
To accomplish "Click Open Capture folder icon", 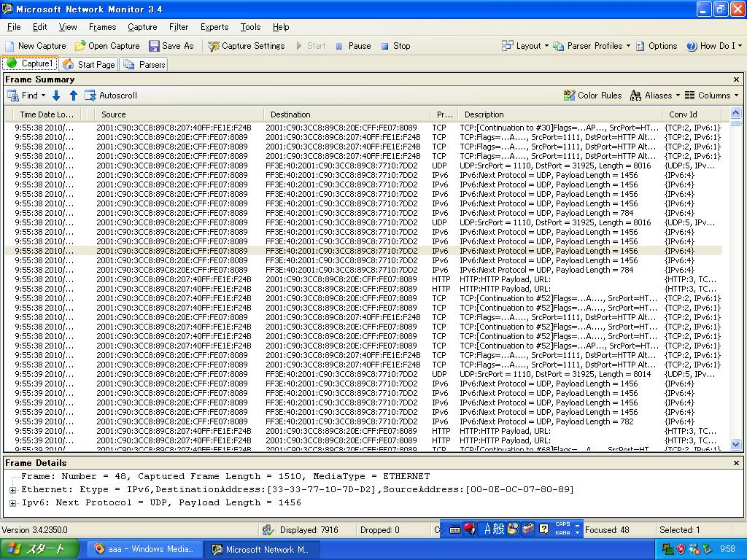I will click(x=80, y=46).
